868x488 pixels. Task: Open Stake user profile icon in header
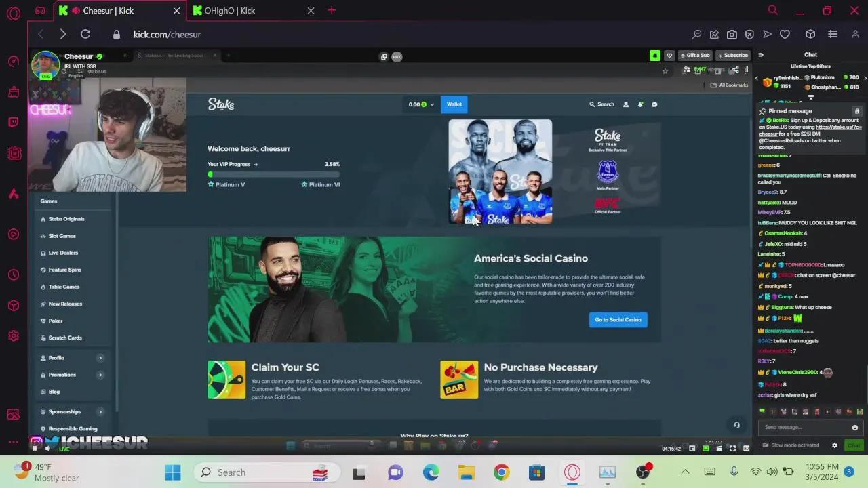point(626,104)
